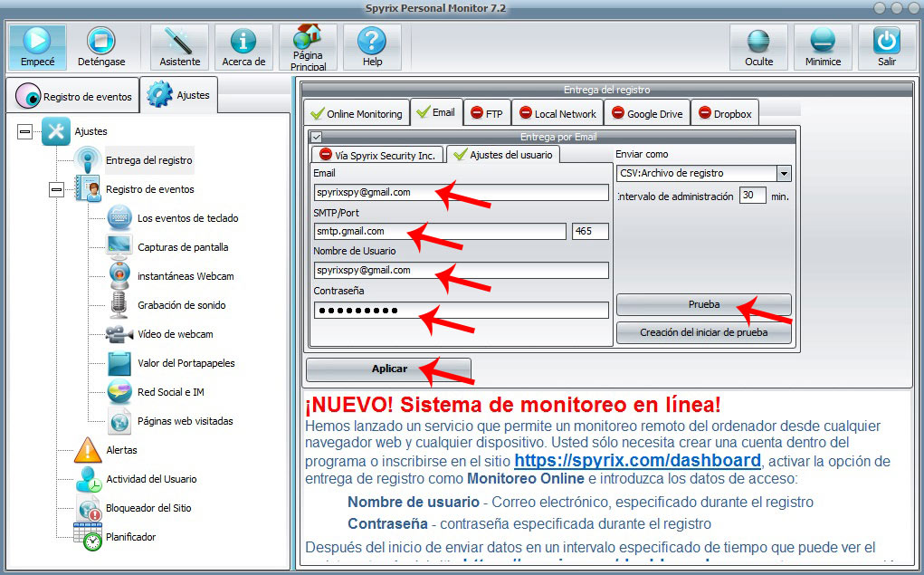Go to Página Principal homepage
Image resolution: width=924 pixels, height=575 pixels.
tap(308, 47)
